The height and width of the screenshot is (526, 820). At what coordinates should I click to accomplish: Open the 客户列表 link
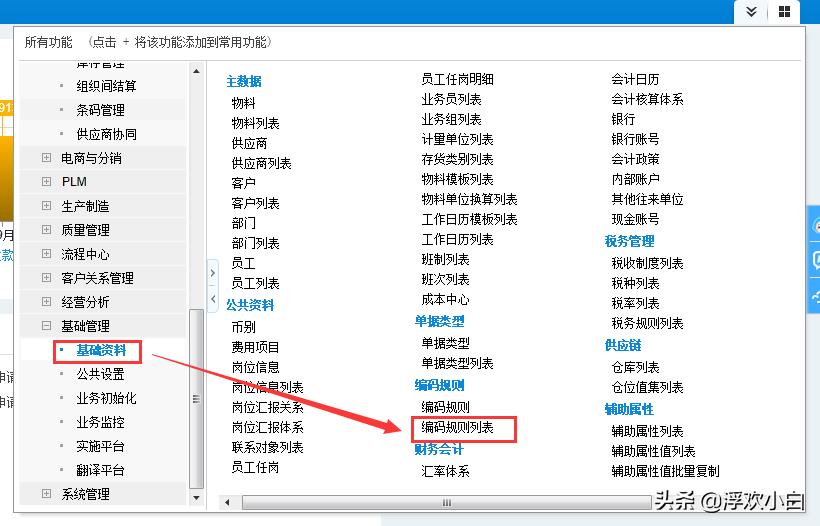coord(256,203)
